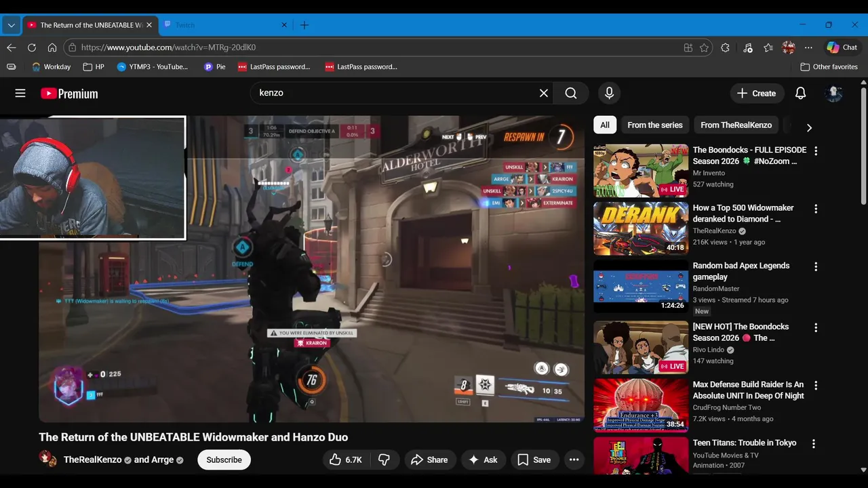Open the media control music icon

(x=747, y=47)
